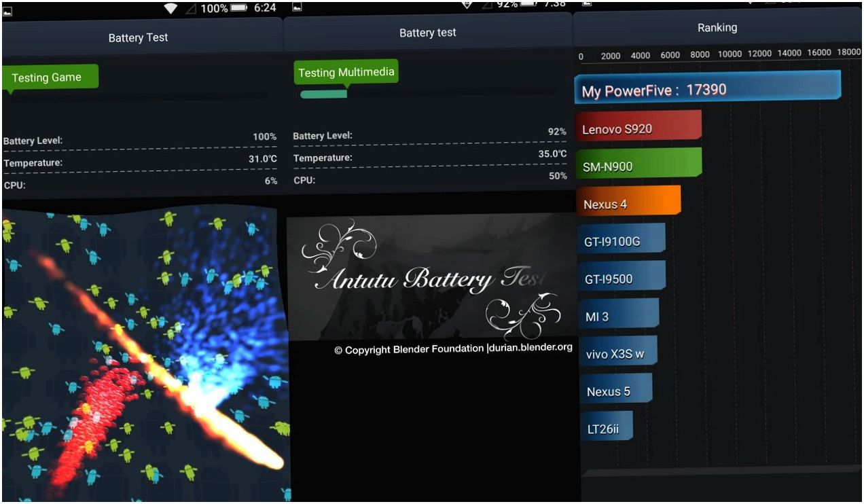Click the 'CPU:' row showing 50%
Image resolution: width=864 pixels, height=504 pixels.
point(429,178)
